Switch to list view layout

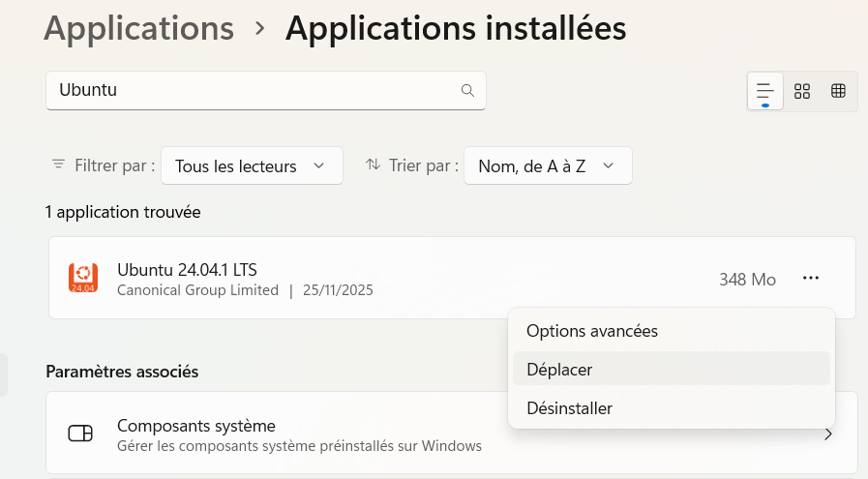pos(765,91)
